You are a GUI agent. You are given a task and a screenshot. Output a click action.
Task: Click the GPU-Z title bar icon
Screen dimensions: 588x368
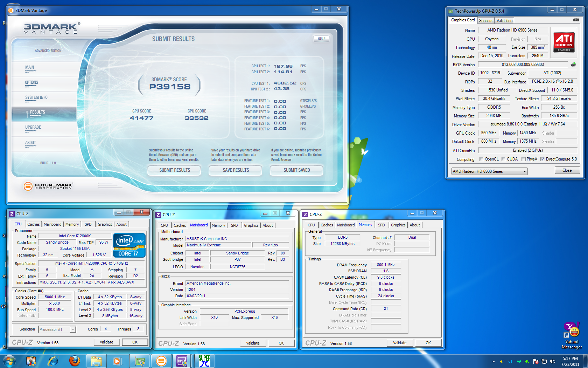pyautogui.click(x=451, y=11)
